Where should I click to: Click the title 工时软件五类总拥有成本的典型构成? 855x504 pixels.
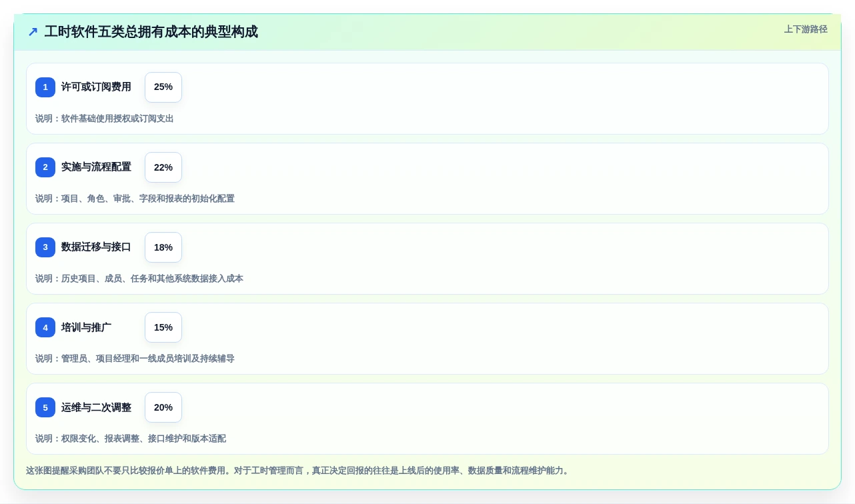[x=151, y=32]
